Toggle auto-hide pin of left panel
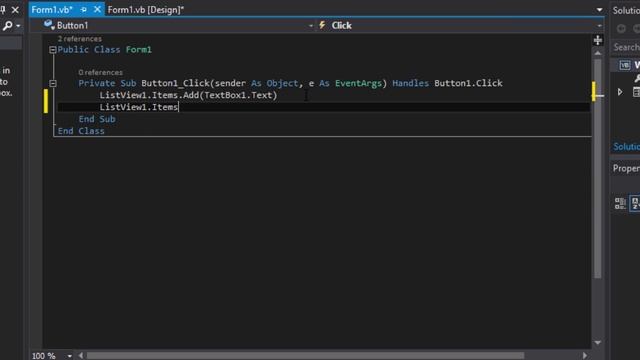The image size is (640, 360). [x=3, y=9]
